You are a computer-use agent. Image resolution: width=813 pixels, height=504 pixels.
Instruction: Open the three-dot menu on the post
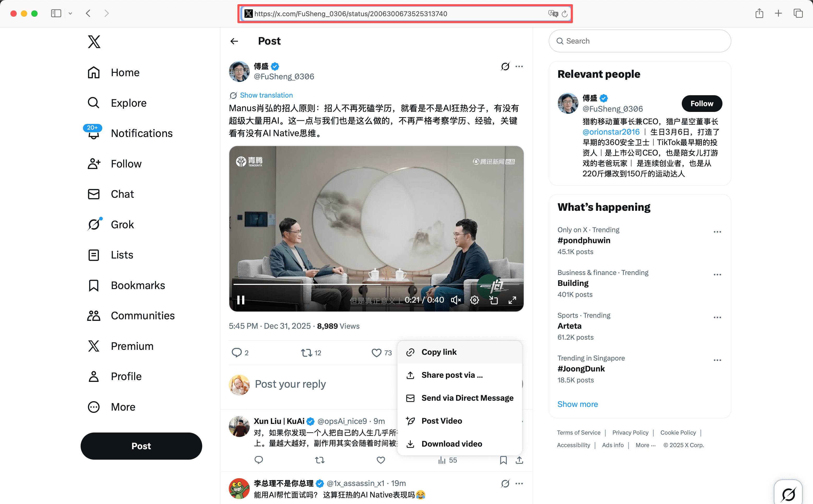(x=519, y=66)
